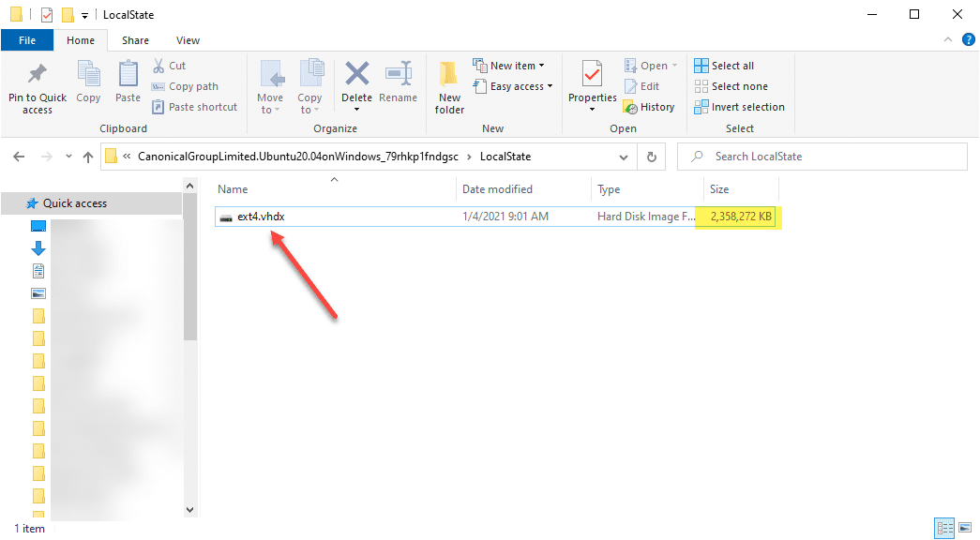Click the title bar Properties checkmark icon

click(x=46, y=14)
